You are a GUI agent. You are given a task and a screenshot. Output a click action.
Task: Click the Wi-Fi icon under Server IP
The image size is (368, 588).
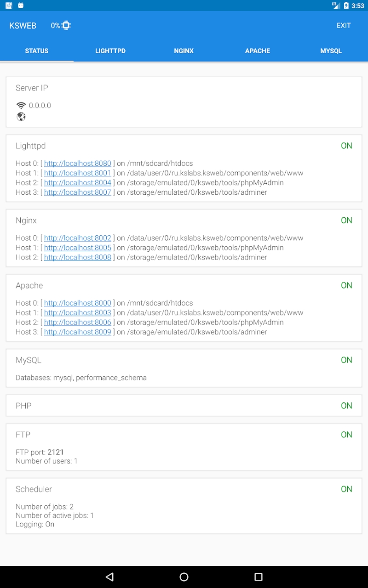point(21,104)
